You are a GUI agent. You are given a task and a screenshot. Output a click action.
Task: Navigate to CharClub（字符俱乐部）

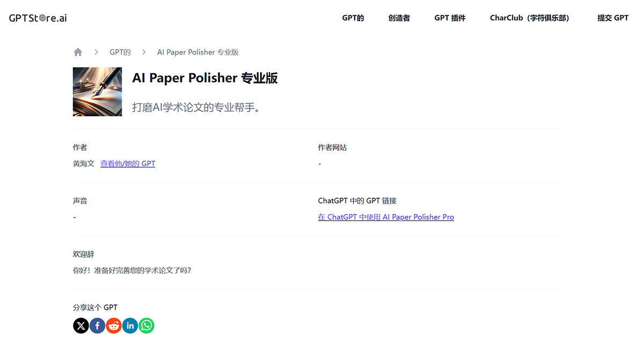click(530, 18)
